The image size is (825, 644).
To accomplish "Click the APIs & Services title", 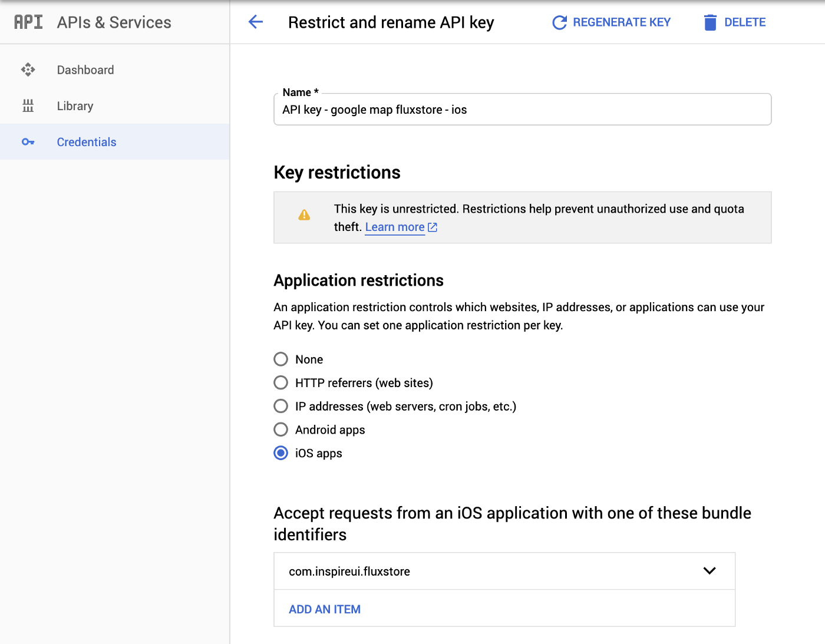I will click(x=114, y=22).
